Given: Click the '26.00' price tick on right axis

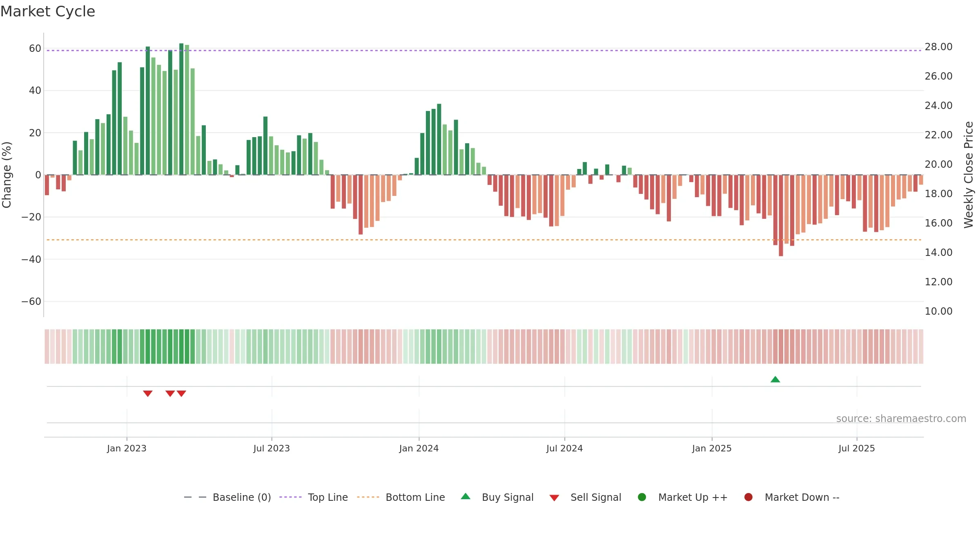Looking at the screenshot, I should point(938,76).
